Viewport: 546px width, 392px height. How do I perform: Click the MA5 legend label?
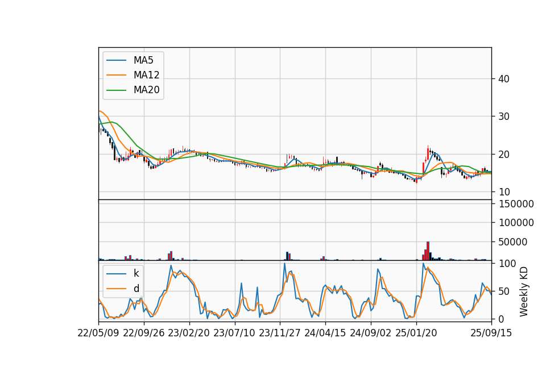point(143,60)
